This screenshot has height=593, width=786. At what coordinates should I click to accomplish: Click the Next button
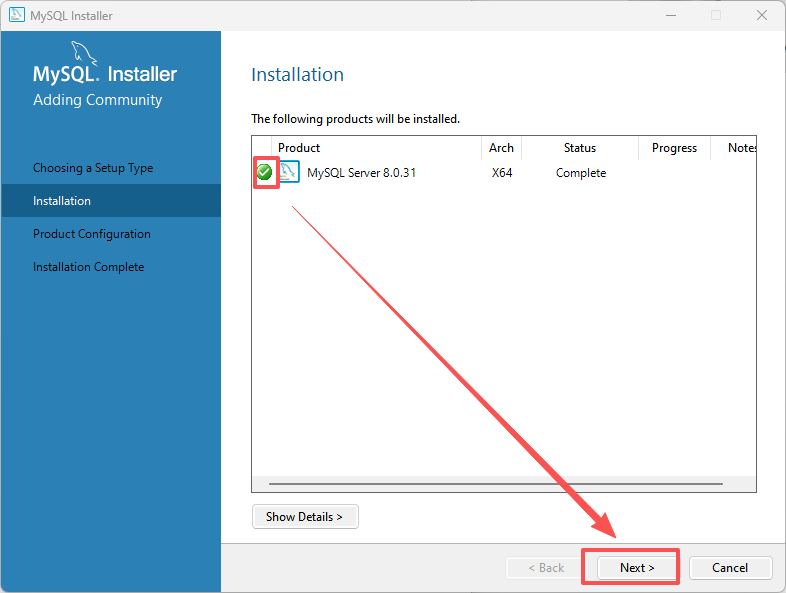(637, 567)
